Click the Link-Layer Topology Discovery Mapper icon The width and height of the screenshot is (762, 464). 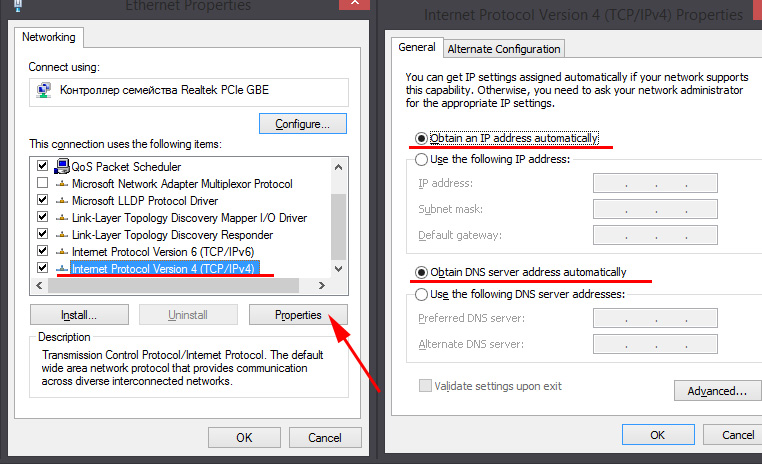62,218
